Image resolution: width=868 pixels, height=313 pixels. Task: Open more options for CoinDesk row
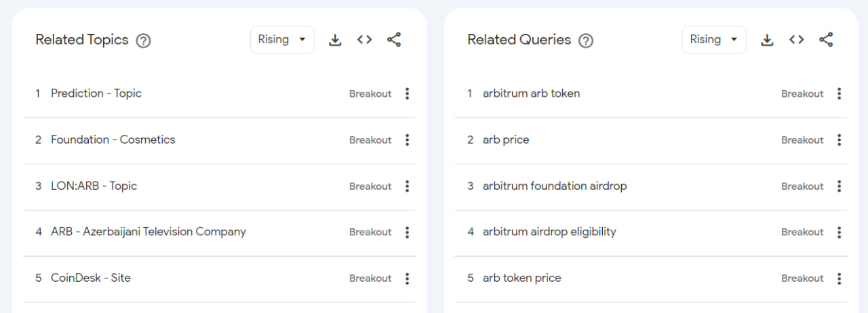tap(407, 278)
